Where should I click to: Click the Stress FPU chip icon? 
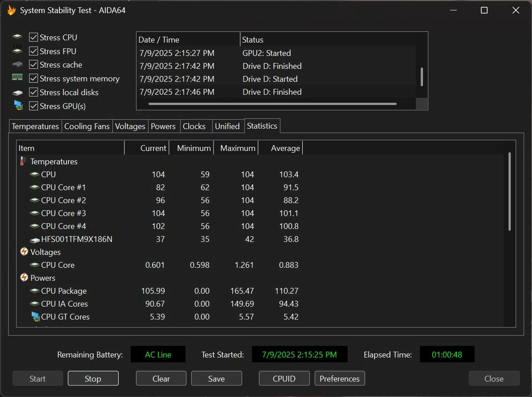pos(17,50)
